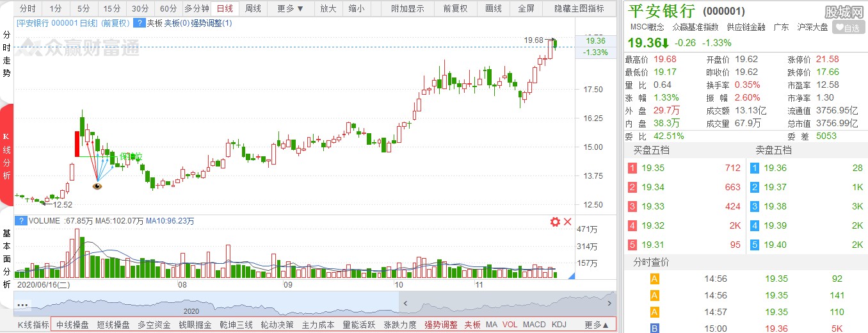Click 附加显示 button
This screenshot has height=333, width=868.
(407, 8)
